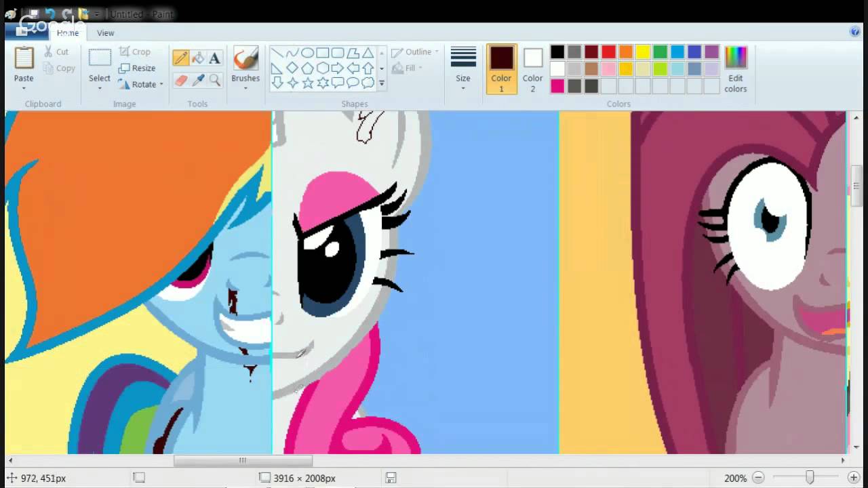Viewport: 868px width, 488px height.
Task: Select the Fill with color bucket tool
Action: click(198, 58)
